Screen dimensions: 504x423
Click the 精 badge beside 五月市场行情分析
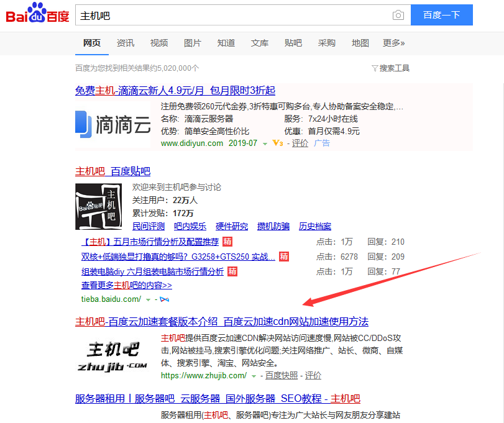tap(227, 242)
